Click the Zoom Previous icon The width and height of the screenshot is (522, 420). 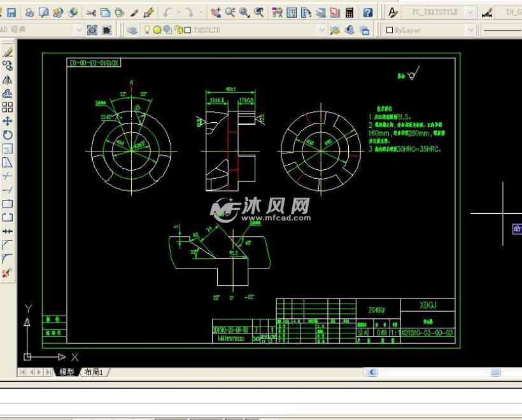click(258, 13)
